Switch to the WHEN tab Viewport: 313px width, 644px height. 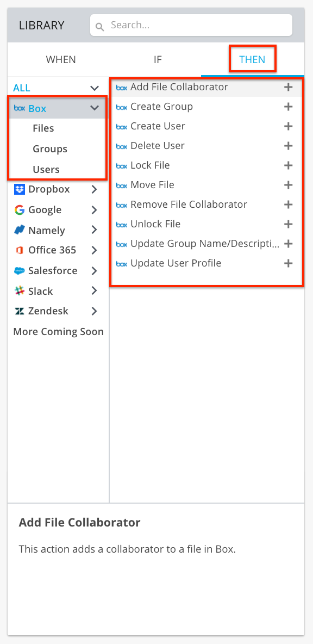click(61, 59)
